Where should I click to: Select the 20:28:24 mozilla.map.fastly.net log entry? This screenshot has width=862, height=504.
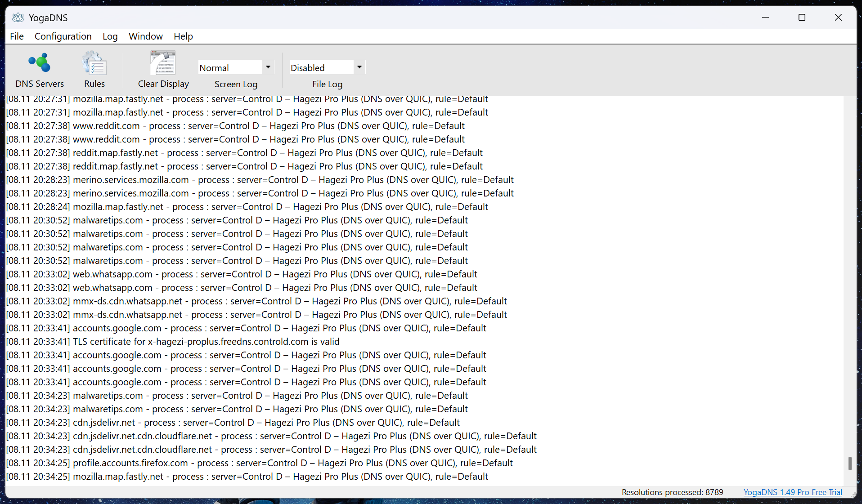[247, 207]
